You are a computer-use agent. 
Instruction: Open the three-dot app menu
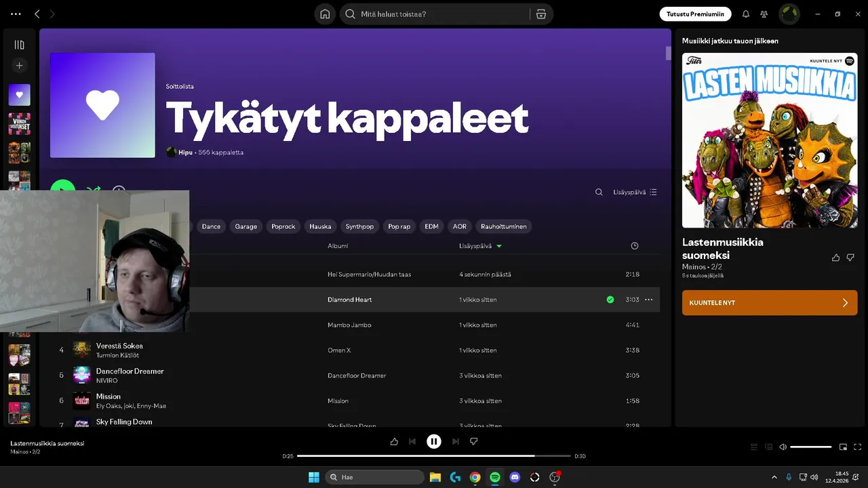pyautogui.click(x=16, y=14)
